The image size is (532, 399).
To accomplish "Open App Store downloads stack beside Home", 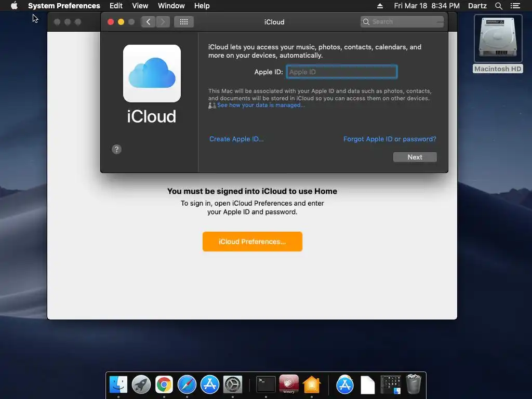I will tap(345, 384).
